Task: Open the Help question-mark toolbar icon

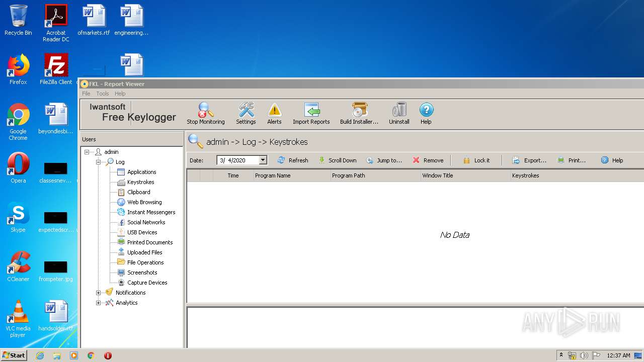Action: [x=426, y=113]
